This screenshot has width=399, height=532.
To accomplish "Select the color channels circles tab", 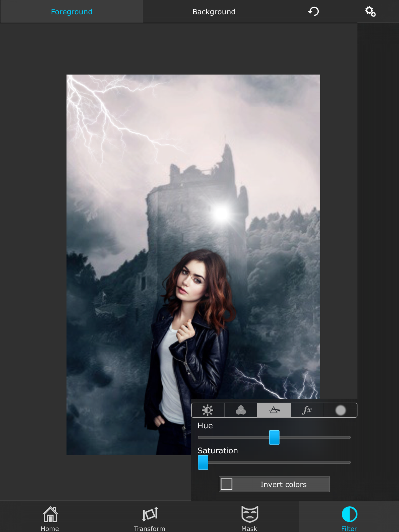I will (x=241, y=410).
